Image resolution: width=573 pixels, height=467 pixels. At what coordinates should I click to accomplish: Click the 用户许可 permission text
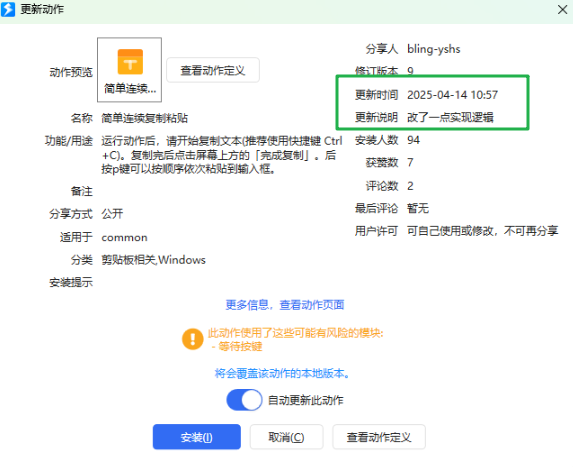point(483,231)
